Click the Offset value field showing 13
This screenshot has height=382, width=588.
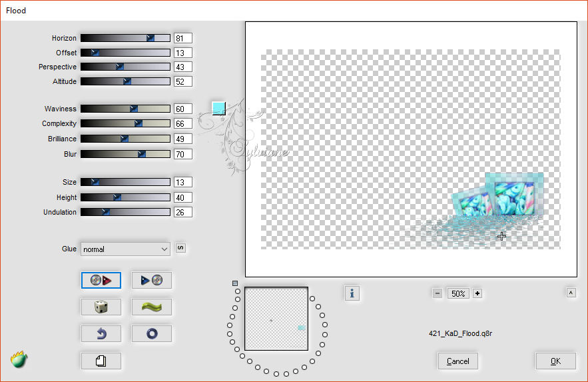(x=183, y=53)
